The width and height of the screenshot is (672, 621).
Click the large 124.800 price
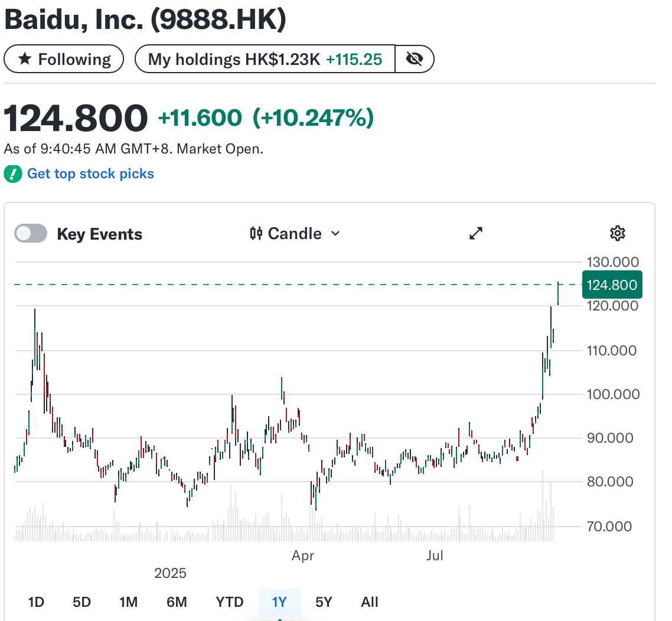pyautogui.click(x=76, y=118)
